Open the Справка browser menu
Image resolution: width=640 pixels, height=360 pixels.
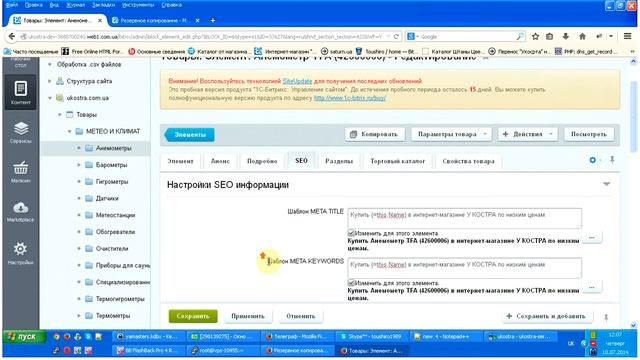click(171, 5)
